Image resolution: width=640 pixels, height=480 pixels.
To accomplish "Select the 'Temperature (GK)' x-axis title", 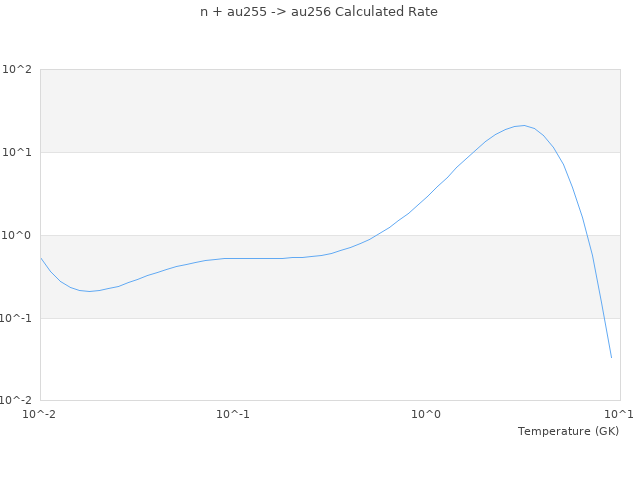I will 568,431.
